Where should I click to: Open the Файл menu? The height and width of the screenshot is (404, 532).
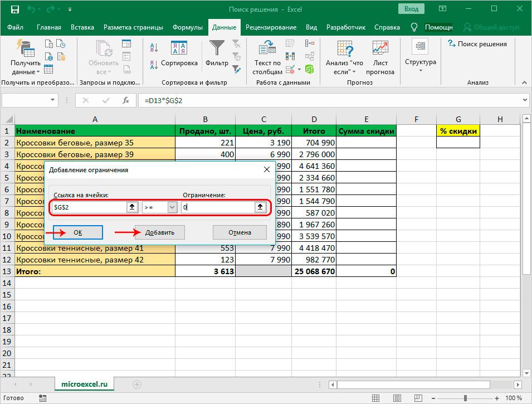pyautogui.click(x=16, y=27)
